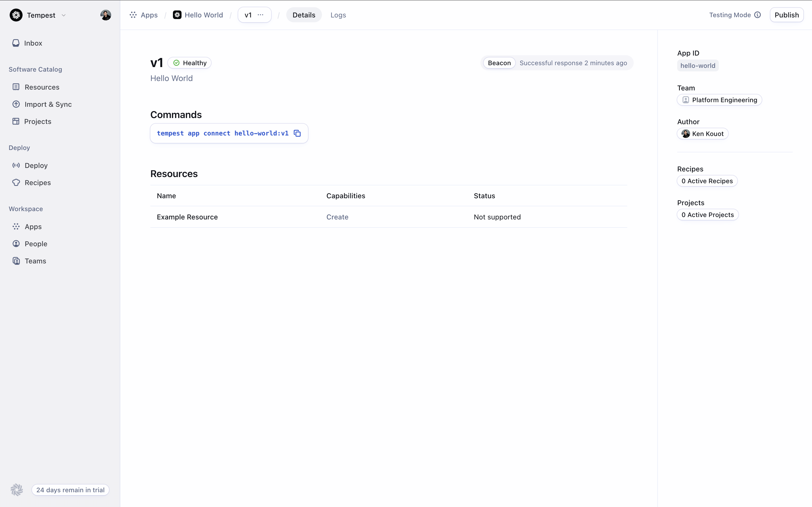The image size is (812, 507).
Task: Click the user avatar in sidebar header
Action: click(x=106, y=15)
